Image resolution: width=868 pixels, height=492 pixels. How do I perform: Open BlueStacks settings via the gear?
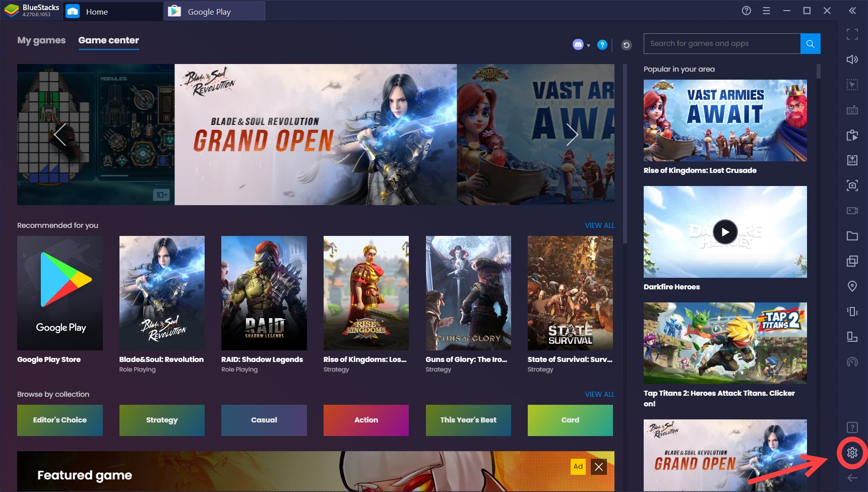[852, 453]
